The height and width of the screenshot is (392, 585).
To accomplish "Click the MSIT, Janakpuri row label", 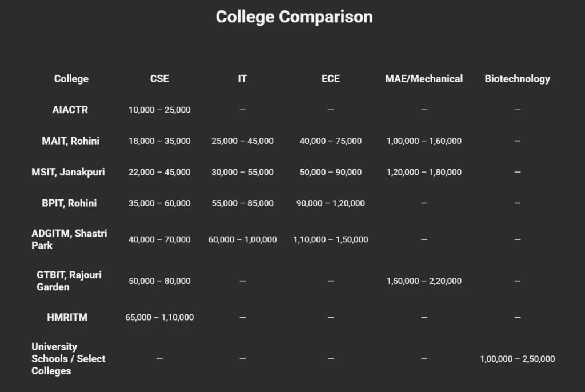I will [x=68, y=172].
